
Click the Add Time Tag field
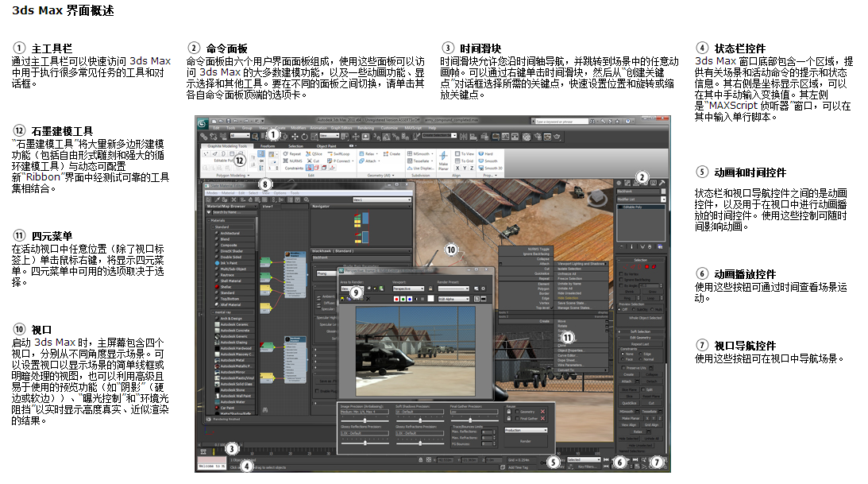(x=522, y=467)
